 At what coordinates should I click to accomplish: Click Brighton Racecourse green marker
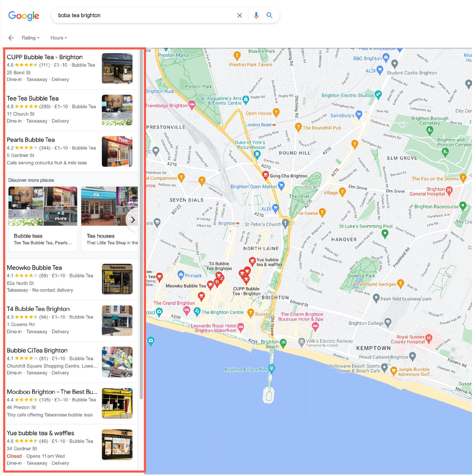coord(463,205)
